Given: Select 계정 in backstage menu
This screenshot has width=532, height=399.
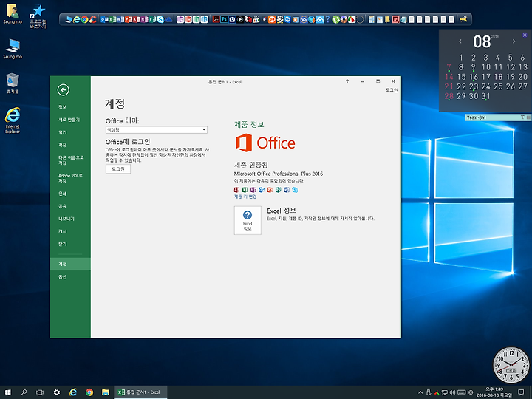Looking at the screenshot, I should click(x=70, y=264).
